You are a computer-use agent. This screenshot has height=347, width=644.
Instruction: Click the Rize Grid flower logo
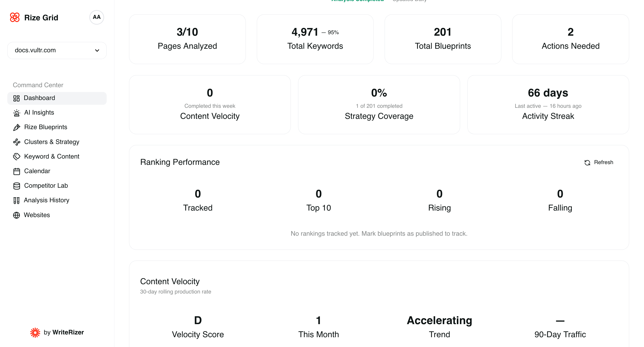point(15,17)
